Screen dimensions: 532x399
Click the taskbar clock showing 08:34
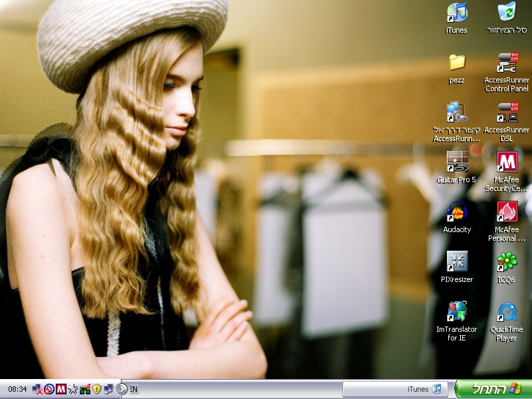[17, 389]
